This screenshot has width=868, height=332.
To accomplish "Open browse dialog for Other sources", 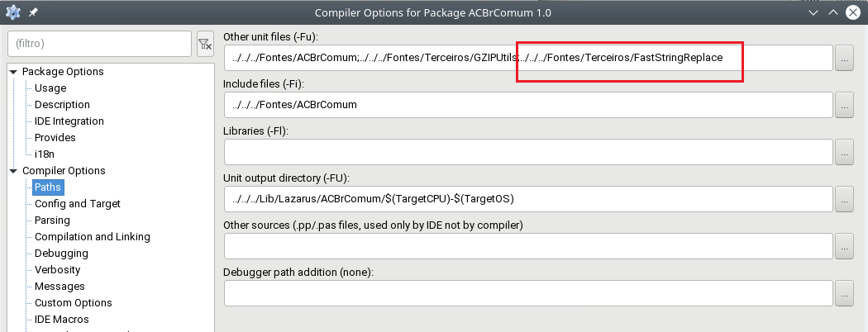I will click(x=844, y=246).
